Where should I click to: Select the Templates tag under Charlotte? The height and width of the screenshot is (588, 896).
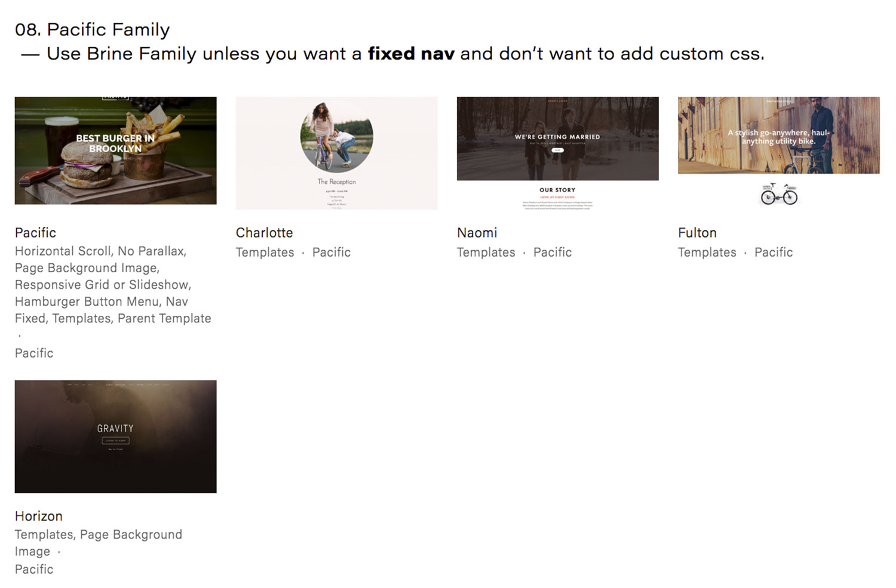click(265, 253)
